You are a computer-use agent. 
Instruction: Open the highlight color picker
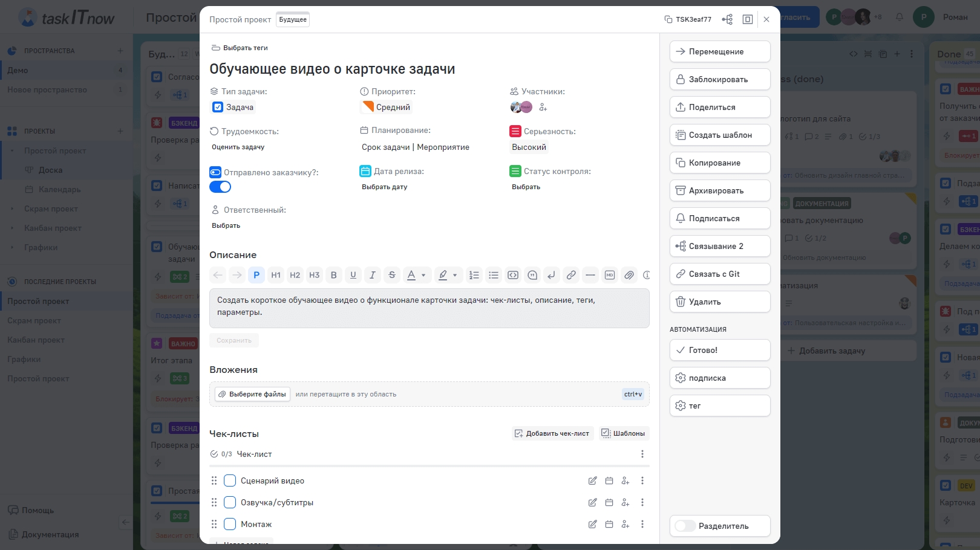[443, 275]
